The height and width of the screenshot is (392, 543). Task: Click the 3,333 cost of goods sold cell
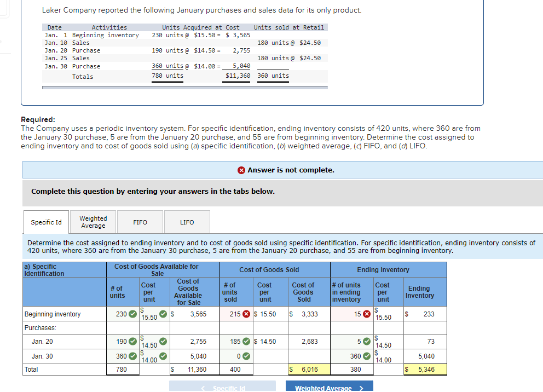pos(309,314)
